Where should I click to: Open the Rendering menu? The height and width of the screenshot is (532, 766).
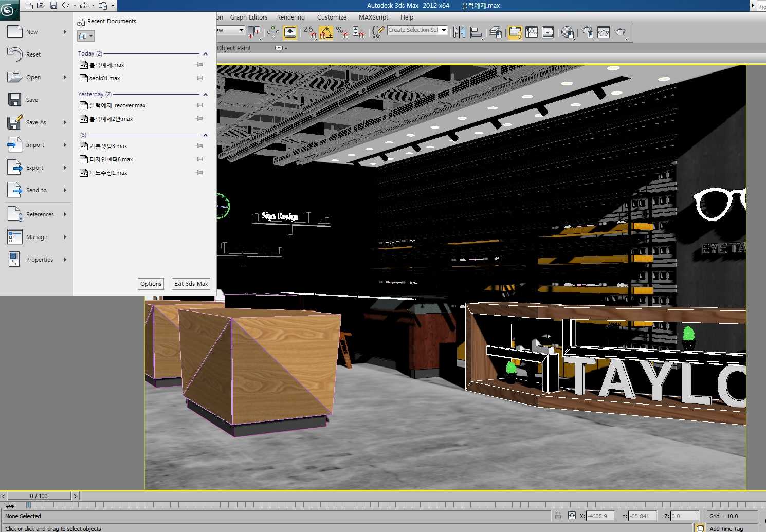[291, 17]
